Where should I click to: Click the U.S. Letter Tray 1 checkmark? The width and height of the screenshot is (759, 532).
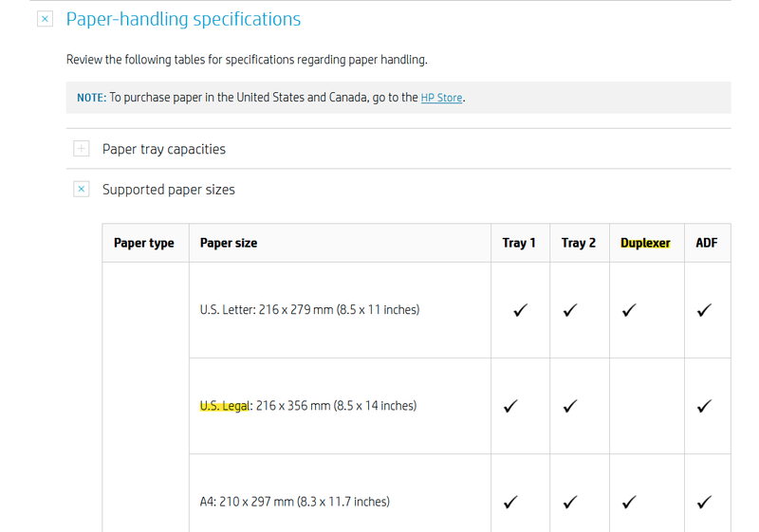pos(520,310)
